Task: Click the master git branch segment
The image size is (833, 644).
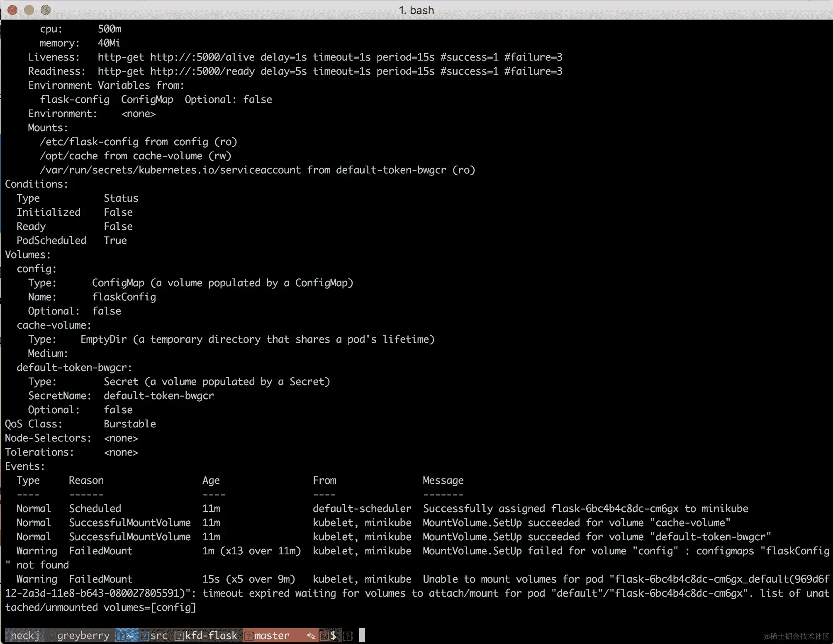Action: [x=272, y=635]
